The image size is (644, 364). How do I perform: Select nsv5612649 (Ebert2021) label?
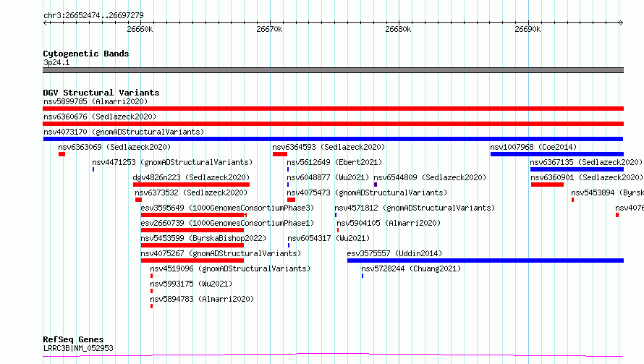(334, 162)
